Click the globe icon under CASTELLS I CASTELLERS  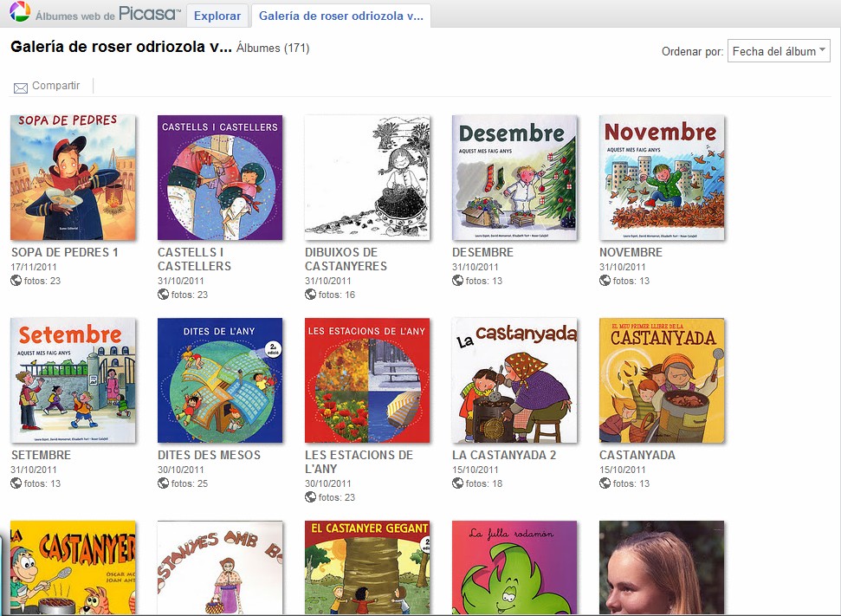(163, 294)
